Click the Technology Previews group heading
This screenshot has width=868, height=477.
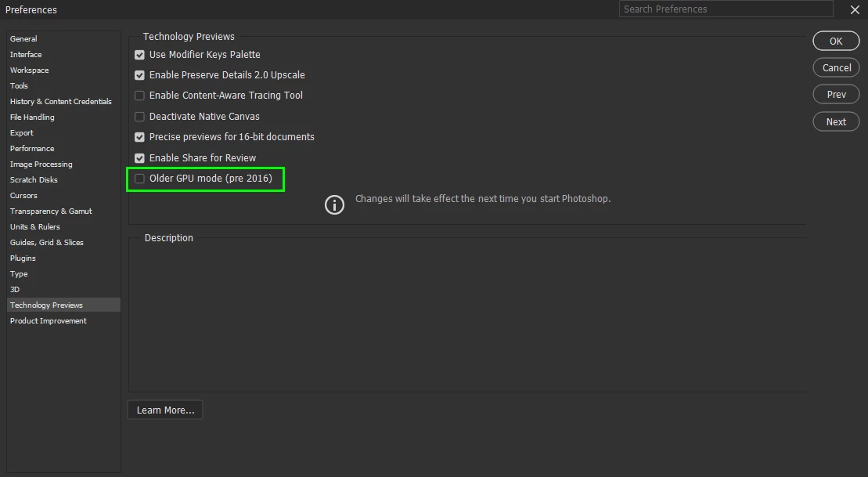click(189, 37)
